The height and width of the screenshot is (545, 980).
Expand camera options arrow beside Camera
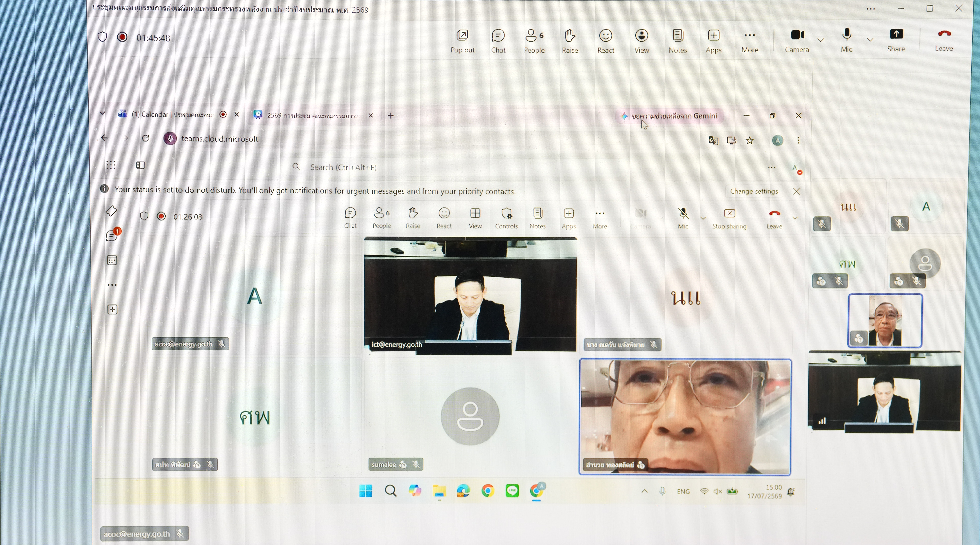point(821,40)
